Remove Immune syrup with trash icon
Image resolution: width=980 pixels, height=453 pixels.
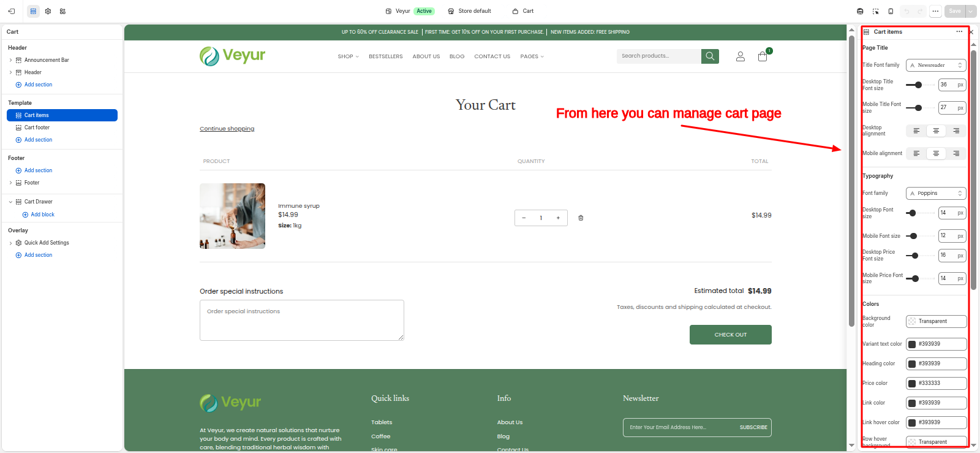coord(581,218)
